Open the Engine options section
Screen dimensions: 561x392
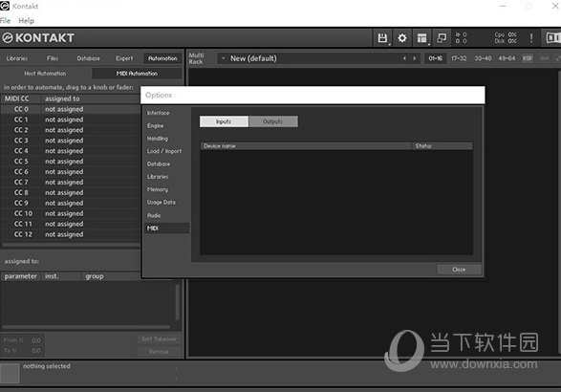(166, 125)
